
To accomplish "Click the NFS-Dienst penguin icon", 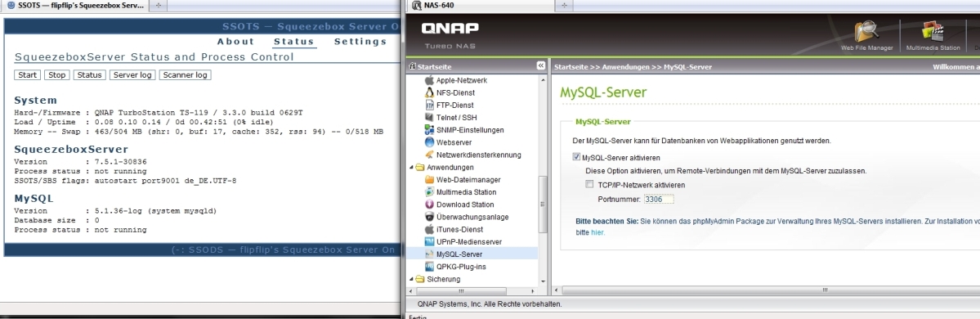I will click(x=429, y=92).
